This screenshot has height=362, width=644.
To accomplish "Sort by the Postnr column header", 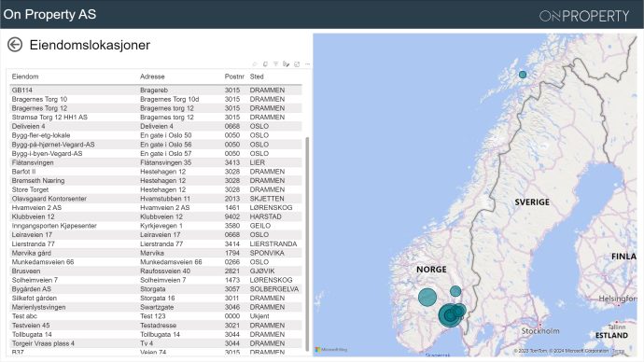I will point(234,77).
